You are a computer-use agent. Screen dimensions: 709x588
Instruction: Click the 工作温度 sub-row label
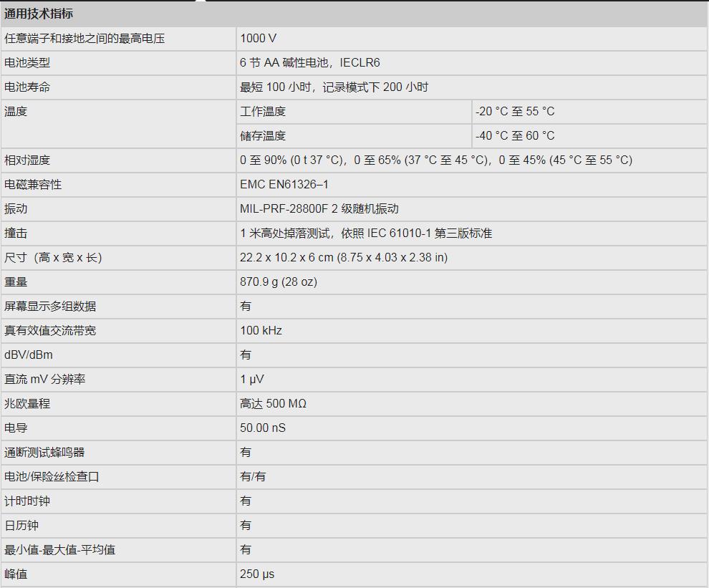tap(263, 112)
